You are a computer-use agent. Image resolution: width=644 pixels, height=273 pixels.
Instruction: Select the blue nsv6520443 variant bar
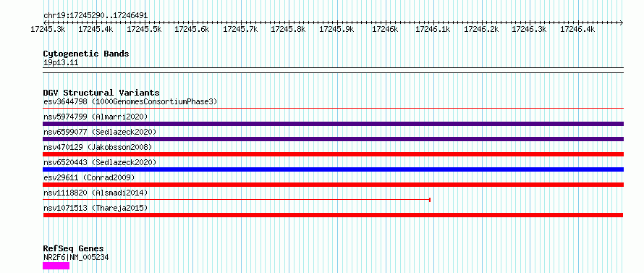(x=333, y=169)
